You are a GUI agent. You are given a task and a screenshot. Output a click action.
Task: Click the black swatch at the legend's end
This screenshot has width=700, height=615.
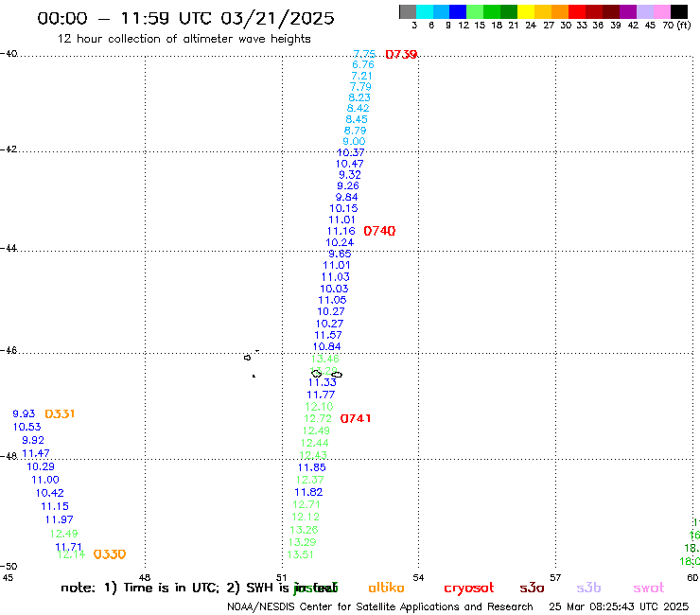tap(679, 11)
